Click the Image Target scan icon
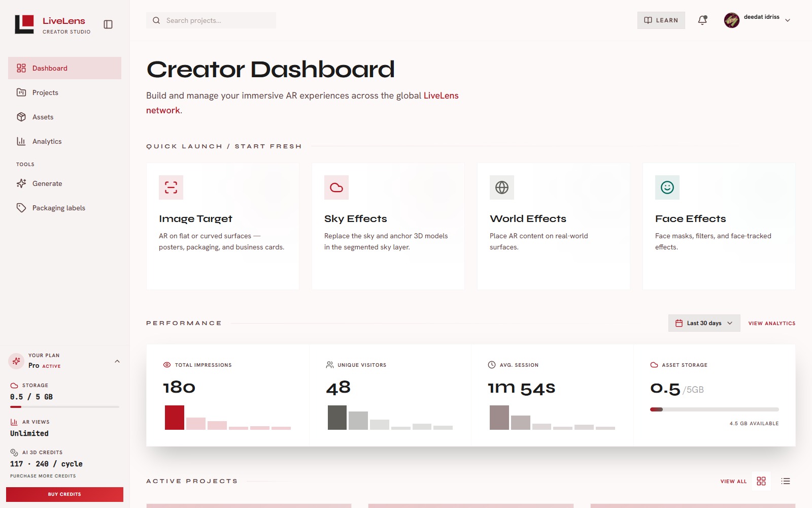The width and height of the screenshot is (812, 508). pyautogui.click(x=171, y=187)
